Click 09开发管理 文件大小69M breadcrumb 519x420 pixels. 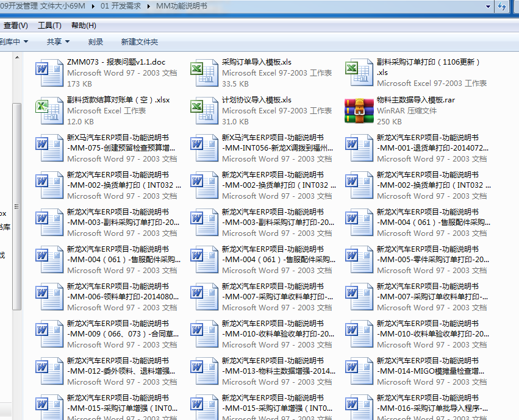coord(43,6)
